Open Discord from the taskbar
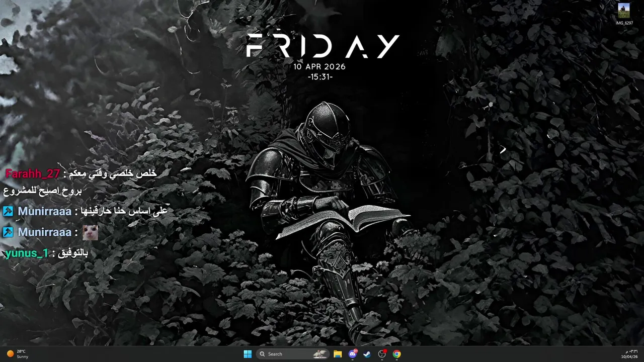The height and width of the screenshot is (362, 644). click(x=353, y=354)
